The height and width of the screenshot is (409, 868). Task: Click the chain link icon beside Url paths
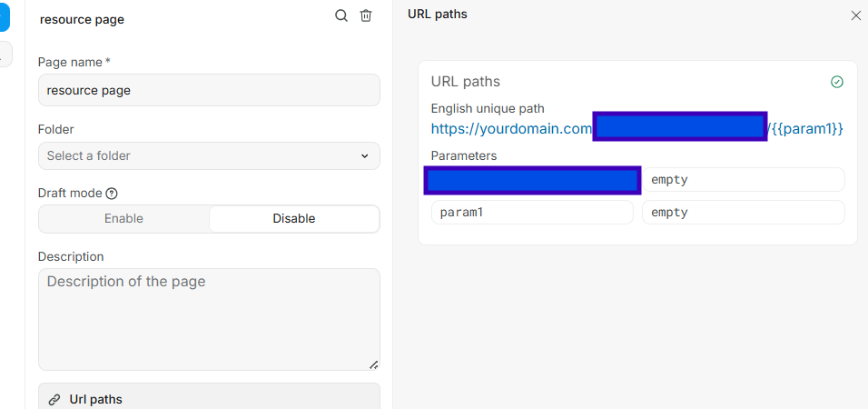[54, 399]
